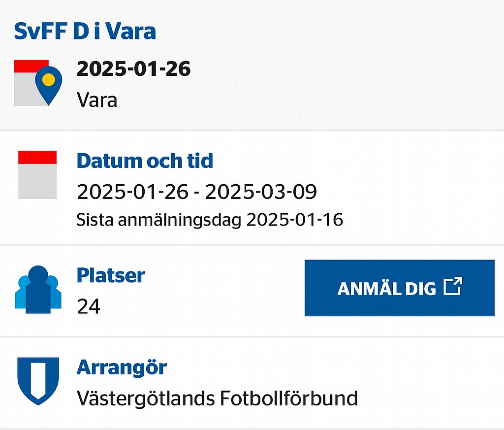Click the yellow dot in map pin
504x430 pixels.
(x=49, y=79)
